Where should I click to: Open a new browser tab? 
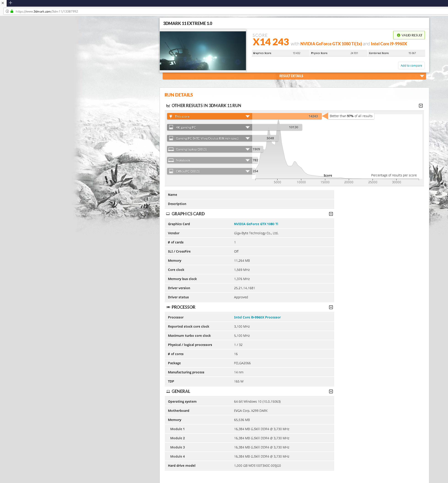[x=11, y=3]
